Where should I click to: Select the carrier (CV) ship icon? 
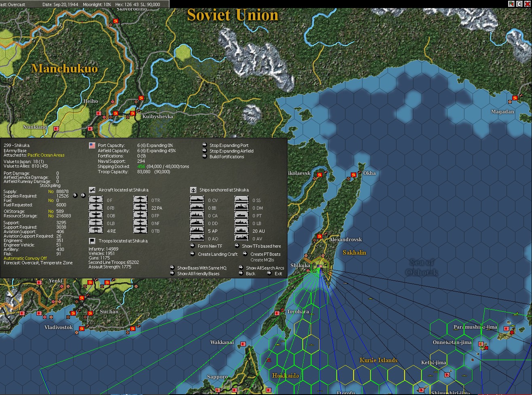pyautogui.click(x=197, y=200)
